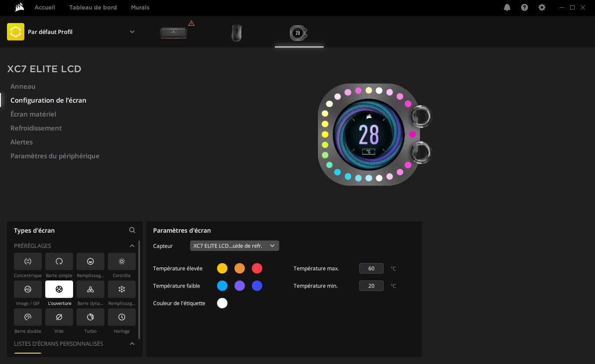This screenshot has width=595, height=364.
Task: Click the Température min. value field
Action: (371, 286)
